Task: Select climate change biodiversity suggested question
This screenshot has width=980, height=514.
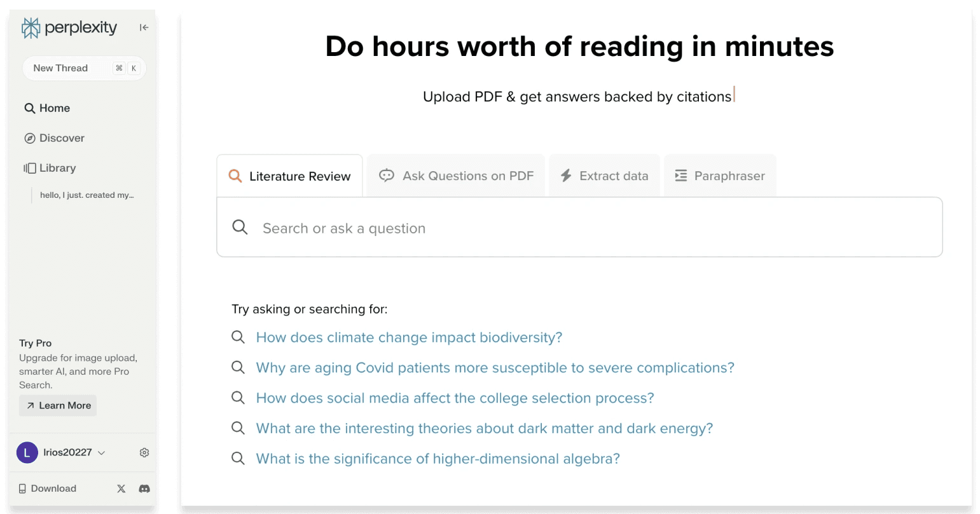Action: [x=409, y=337]
